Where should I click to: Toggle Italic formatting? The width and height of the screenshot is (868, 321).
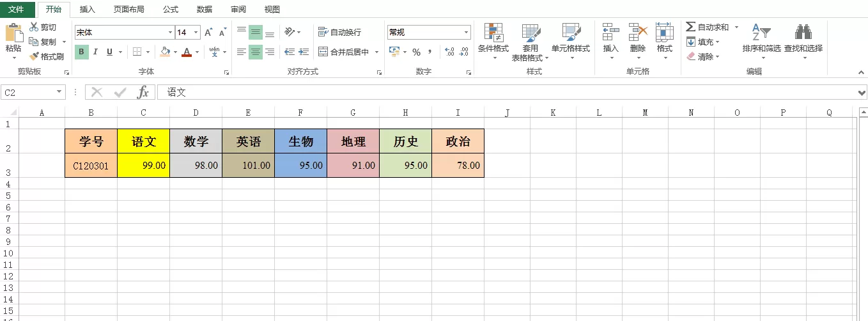point(96,52)
